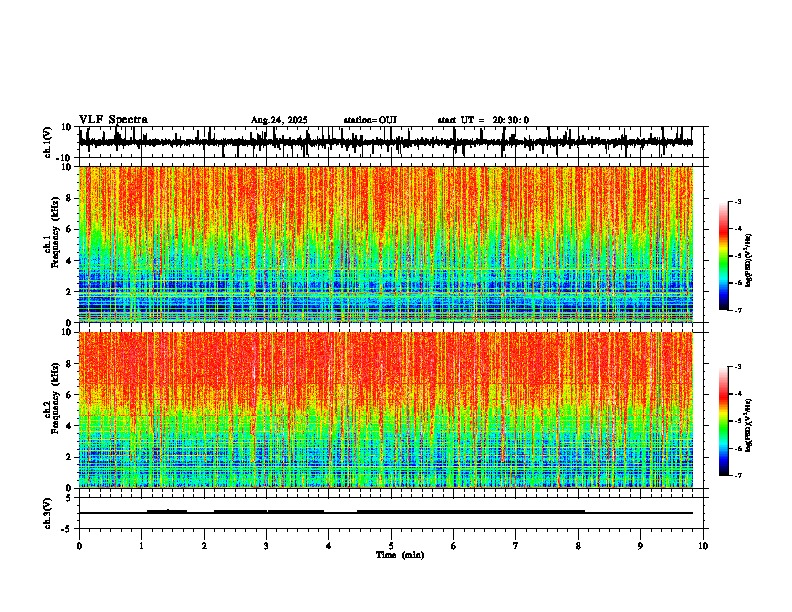
Task: Click the ch.2 log(PSD) colorbar label
Action: pyautogui.click(x=749, y=425)
